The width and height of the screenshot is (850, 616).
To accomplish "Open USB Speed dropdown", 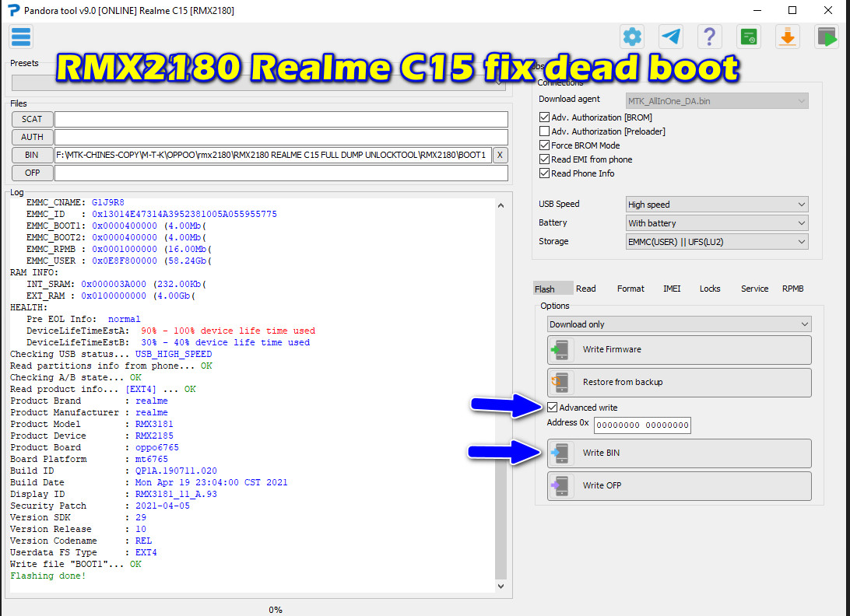I will 717,205.
